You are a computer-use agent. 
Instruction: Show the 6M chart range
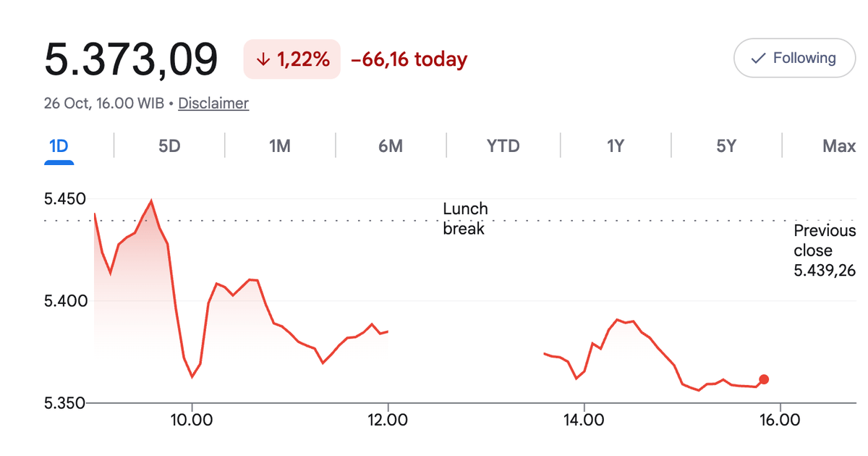tap(391, 146)
